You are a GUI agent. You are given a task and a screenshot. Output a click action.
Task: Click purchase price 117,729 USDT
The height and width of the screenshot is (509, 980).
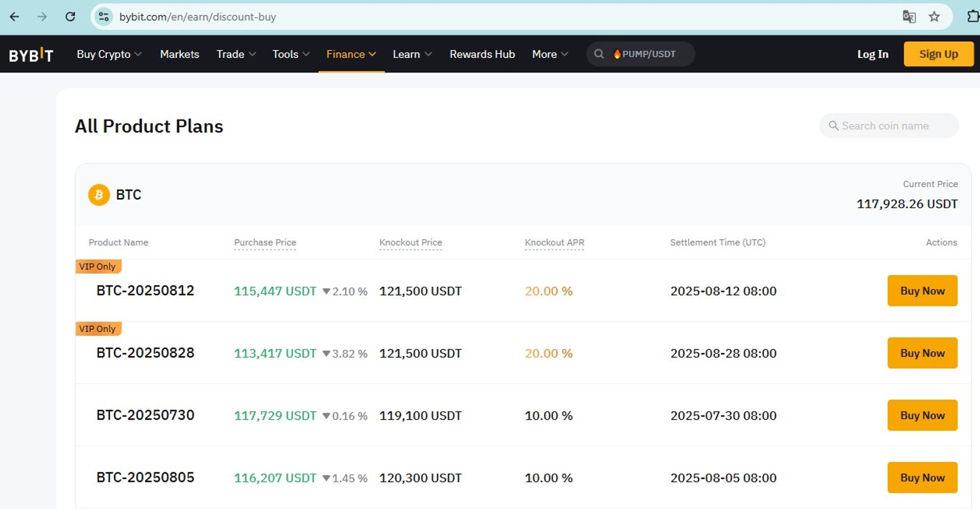(x=275, y=416)
